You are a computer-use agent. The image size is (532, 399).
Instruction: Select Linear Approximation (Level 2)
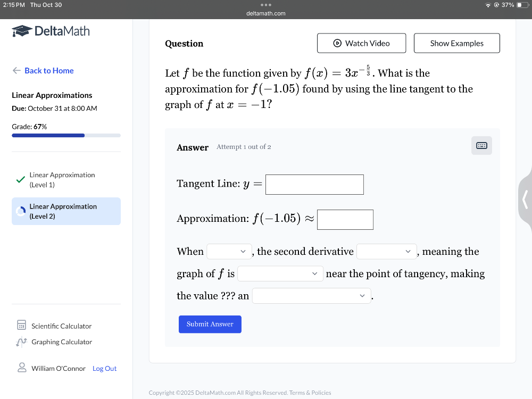coord(66,211)
